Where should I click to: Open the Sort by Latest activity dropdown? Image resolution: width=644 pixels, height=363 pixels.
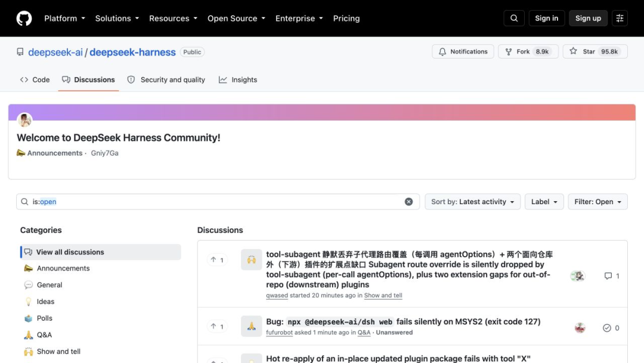click(472, 201)
